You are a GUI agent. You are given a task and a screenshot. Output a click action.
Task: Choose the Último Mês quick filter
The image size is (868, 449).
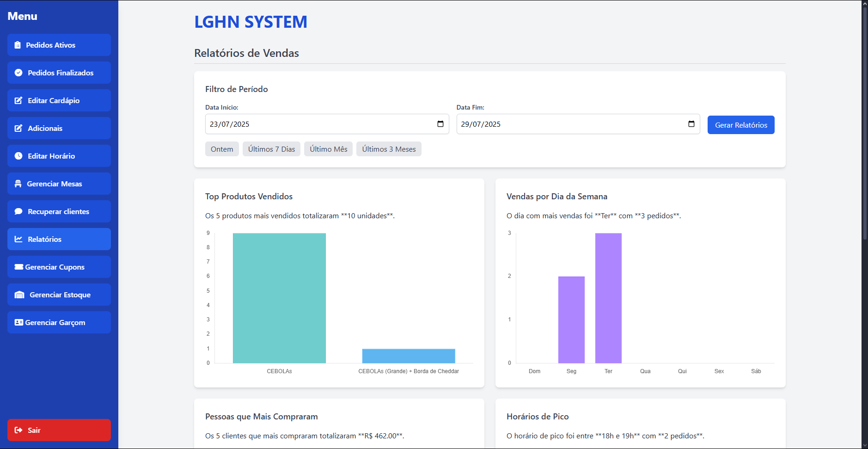pos(329,149)
